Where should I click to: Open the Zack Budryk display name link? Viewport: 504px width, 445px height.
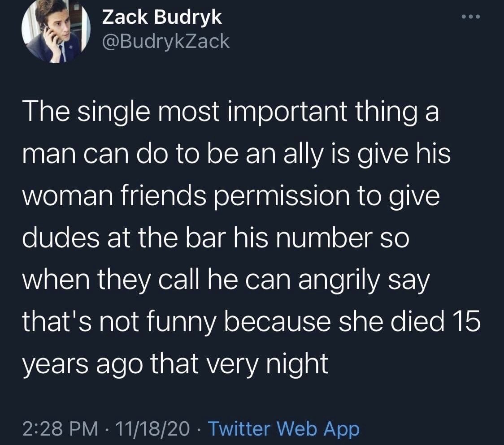162,17
